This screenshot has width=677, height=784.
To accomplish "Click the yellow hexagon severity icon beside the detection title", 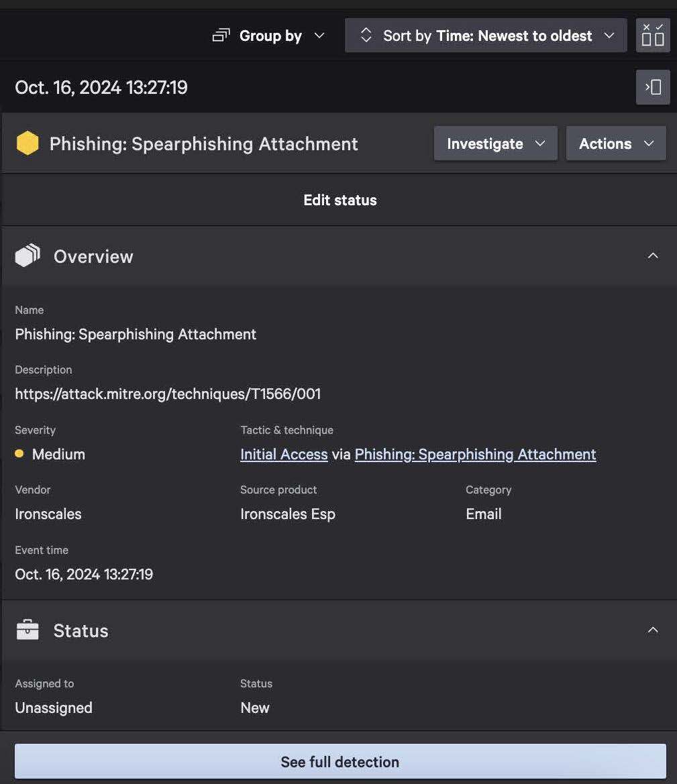I will pos(27,143).
